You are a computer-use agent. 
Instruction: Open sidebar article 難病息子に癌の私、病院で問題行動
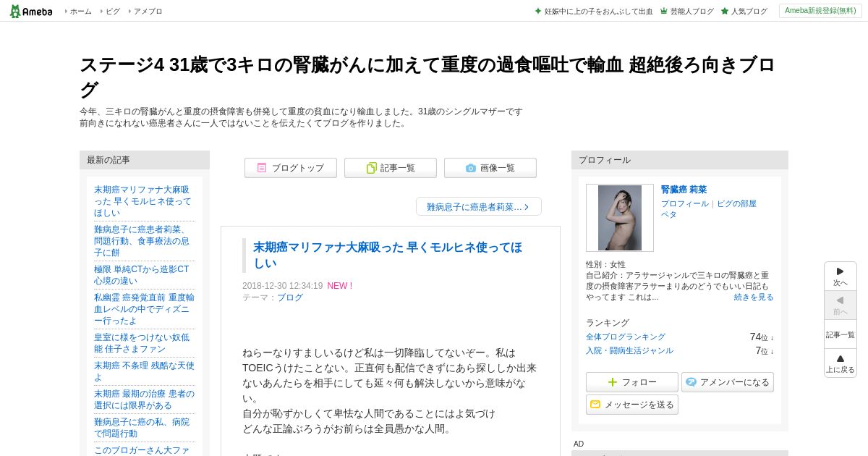pos(143,428)
